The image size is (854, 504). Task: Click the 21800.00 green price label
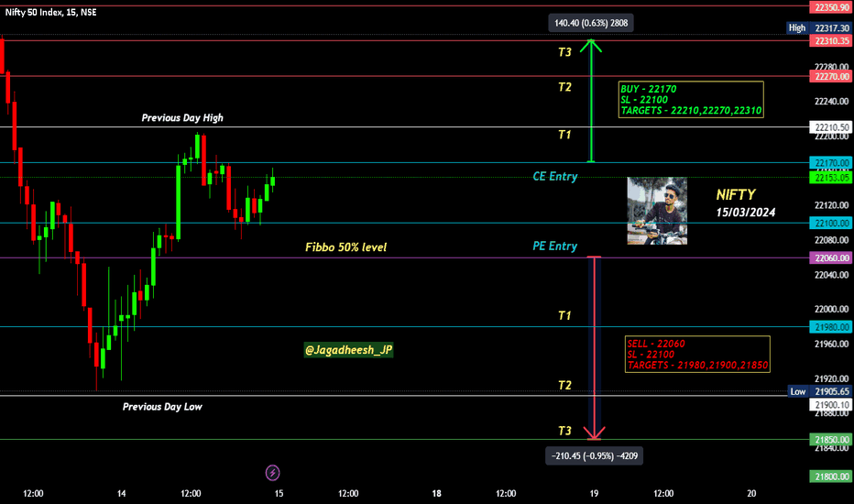(x=831, y=477)
